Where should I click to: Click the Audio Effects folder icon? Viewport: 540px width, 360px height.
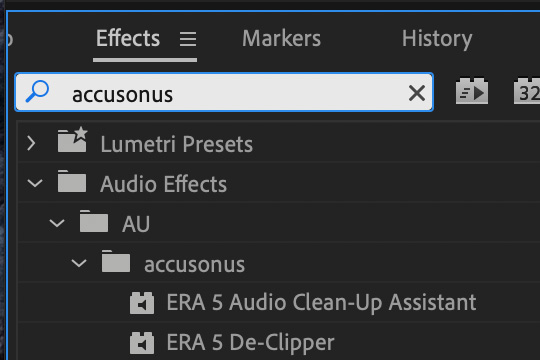coord(72,181)
